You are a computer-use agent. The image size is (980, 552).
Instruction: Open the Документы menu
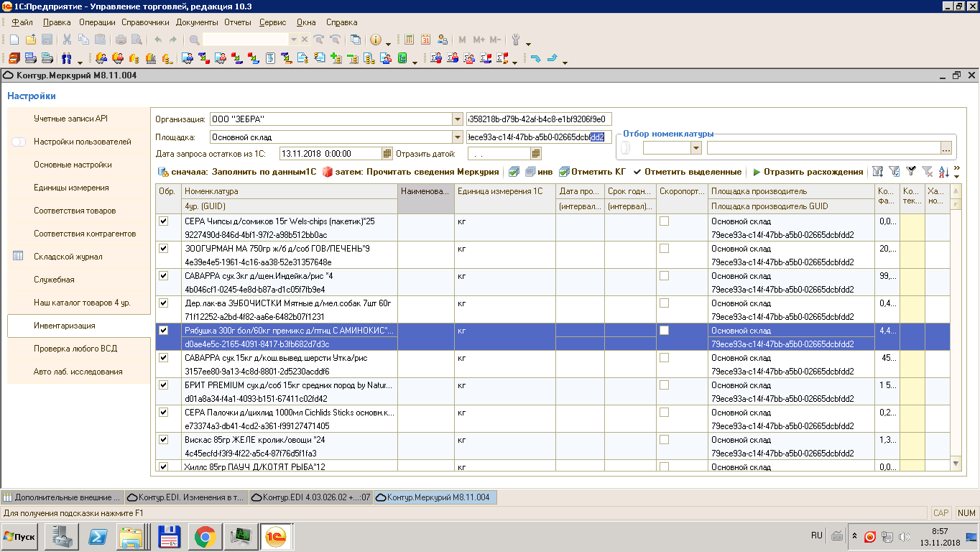(x=197, y=22)
